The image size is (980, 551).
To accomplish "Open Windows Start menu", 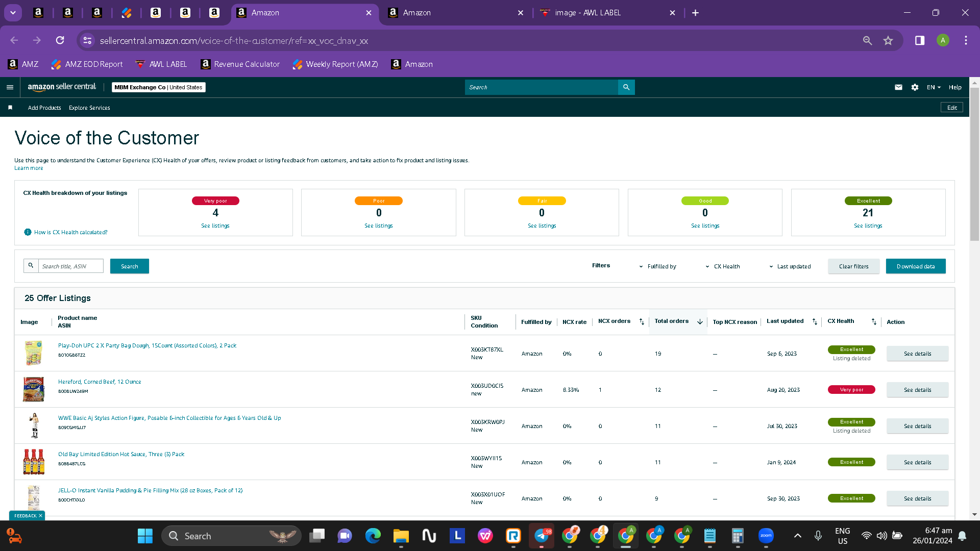I will tap(145, 536).
